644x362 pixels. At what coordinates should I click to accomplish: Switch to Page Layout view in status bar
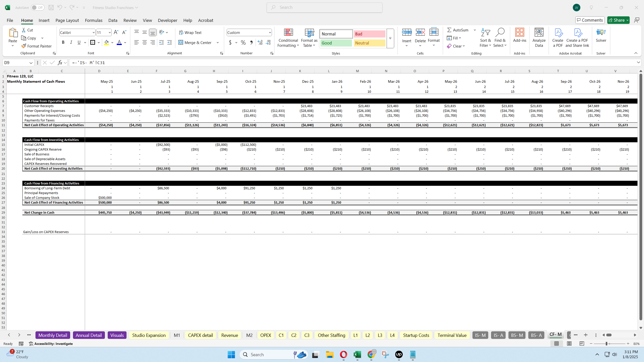click(569, 344)
